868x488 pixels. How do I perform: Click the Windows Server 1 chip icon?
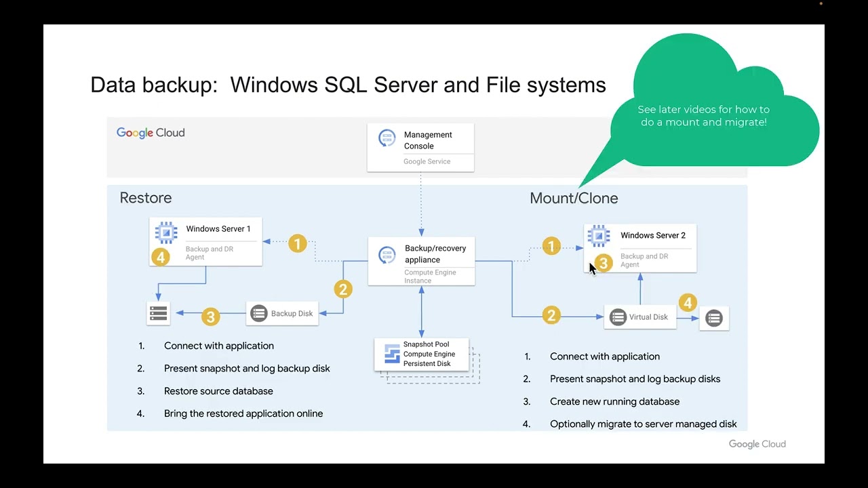[x=166, y=232]
